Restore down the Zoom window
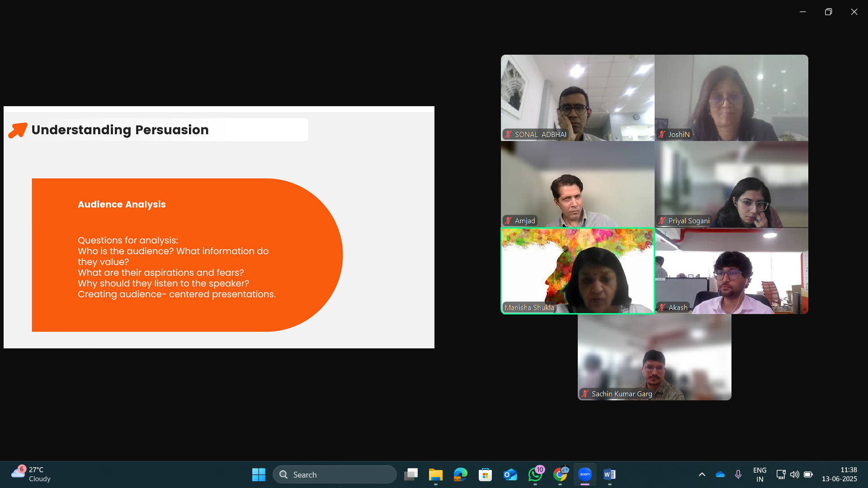868x488 pixels. pos(828,12)
